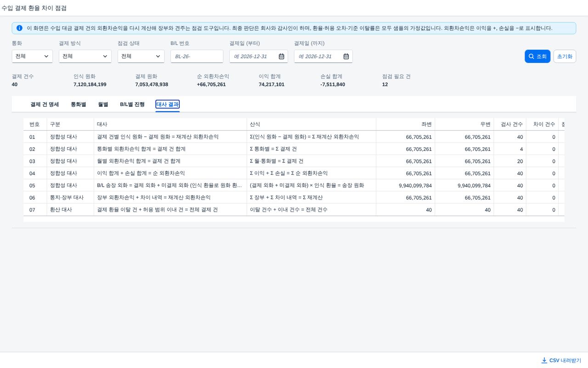Screen dimensions: 588x368
Task: Click the 순 외환차손익 value +66,705,261
Action: click(x=211, y=85)
